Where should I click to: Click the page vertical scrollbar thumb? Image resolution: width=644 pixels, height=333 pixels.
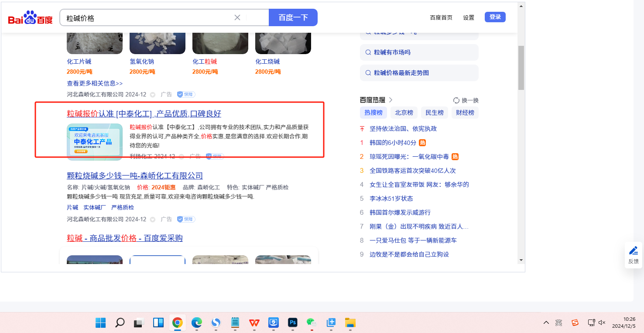[521, 68]
